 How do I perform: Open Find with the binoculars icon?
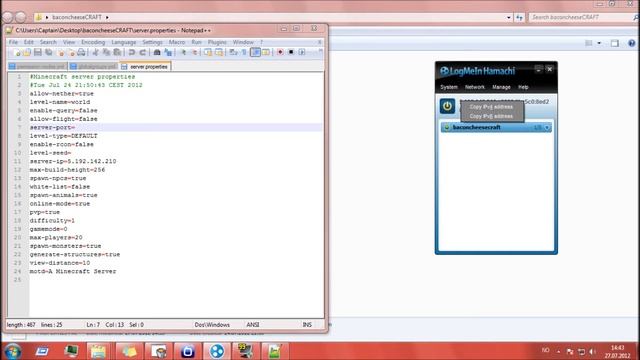157,52
